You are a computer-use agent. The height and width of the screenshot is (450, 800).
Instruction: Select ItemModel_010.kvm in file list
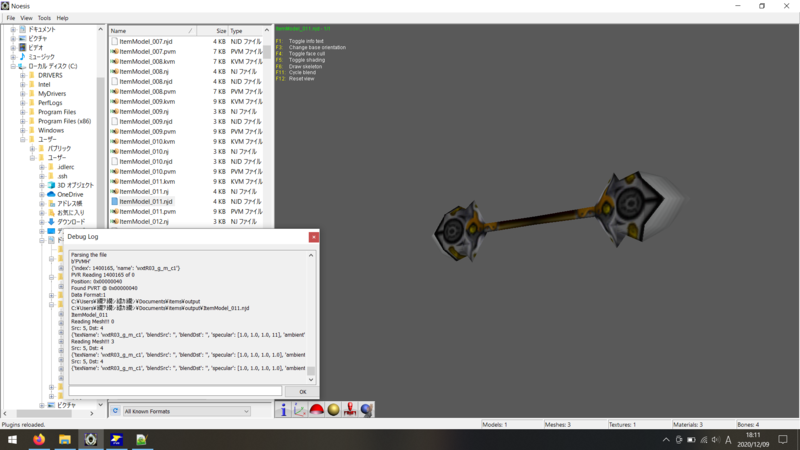[x=147, y=141]
